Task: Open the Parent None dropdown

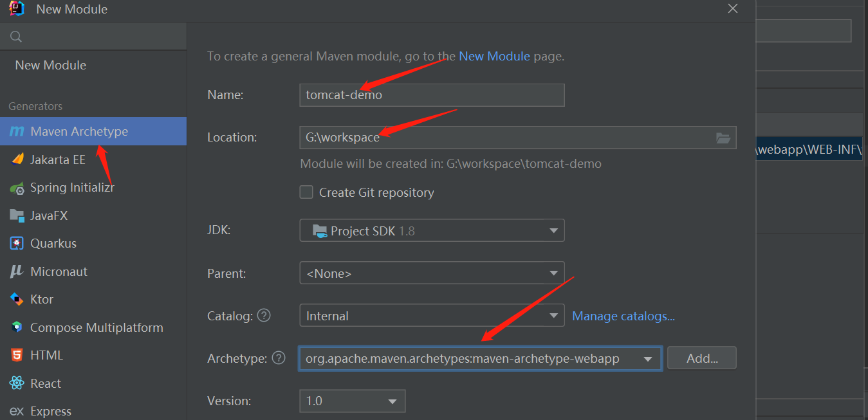Action: coord(432,273)
